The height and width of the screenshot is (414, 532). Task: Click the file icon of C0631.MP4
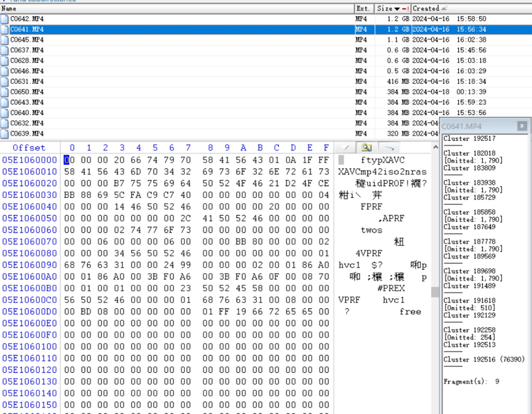pos(5,82)
